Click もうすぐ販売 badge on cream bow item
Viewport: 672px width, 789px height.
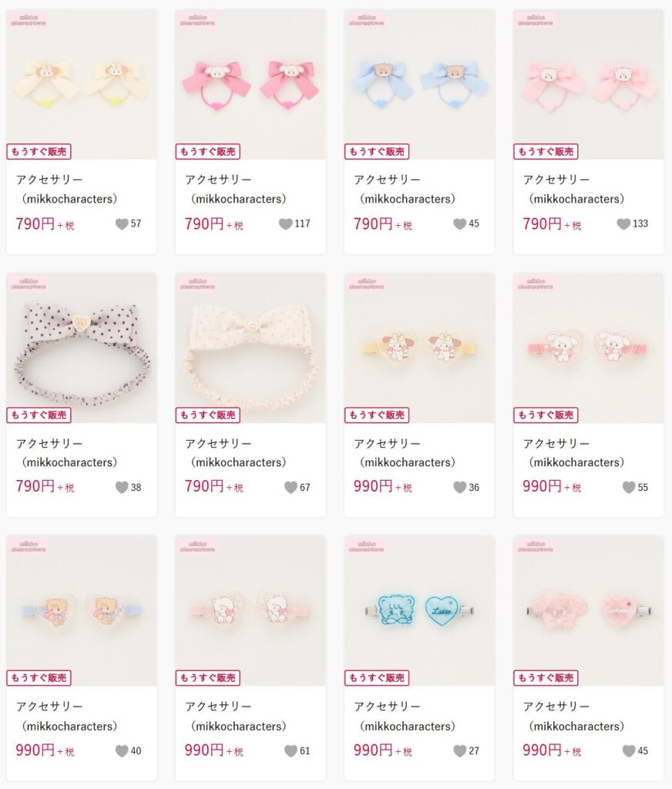[x=39, y=152]
